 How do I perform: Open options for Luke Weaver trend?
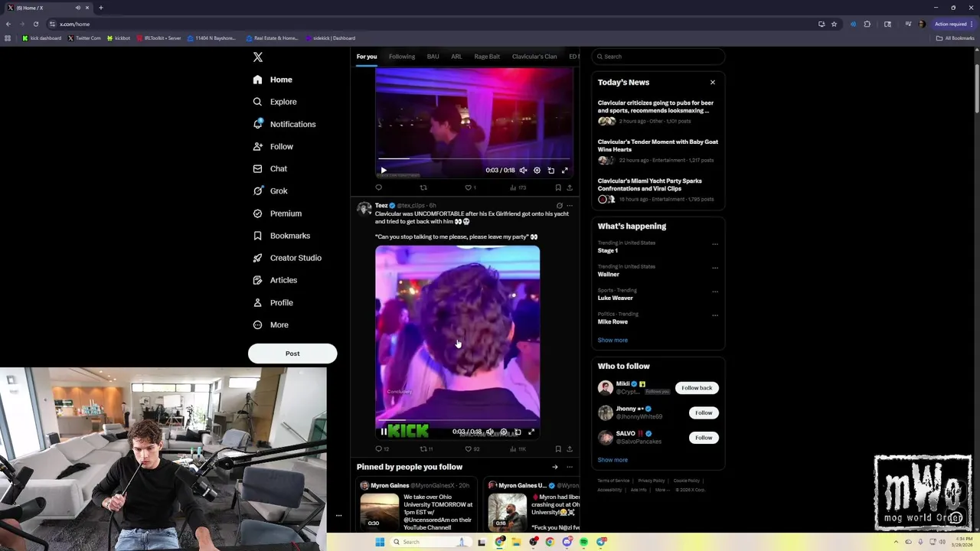[x=715, y=292]
